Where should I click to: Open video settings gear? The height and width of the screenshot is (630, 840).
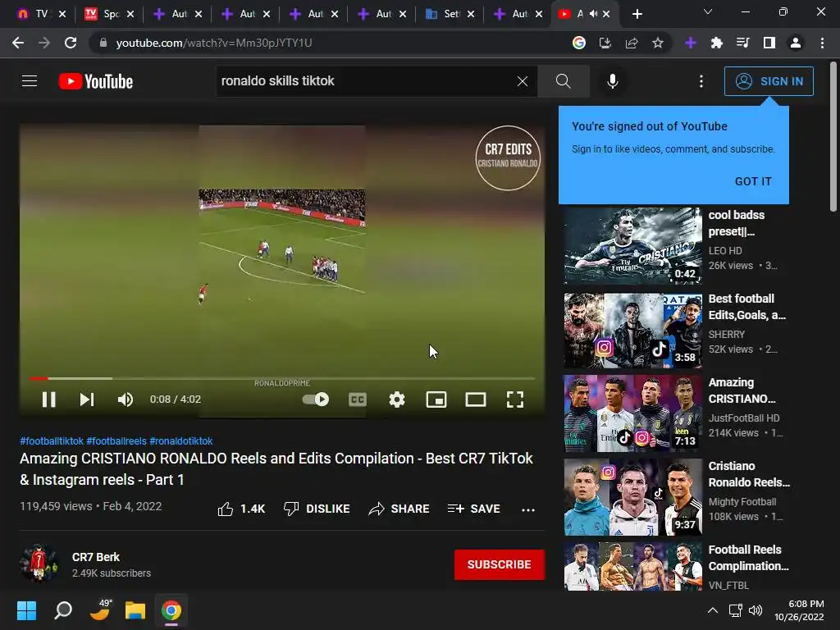click(x=397, y=399)
